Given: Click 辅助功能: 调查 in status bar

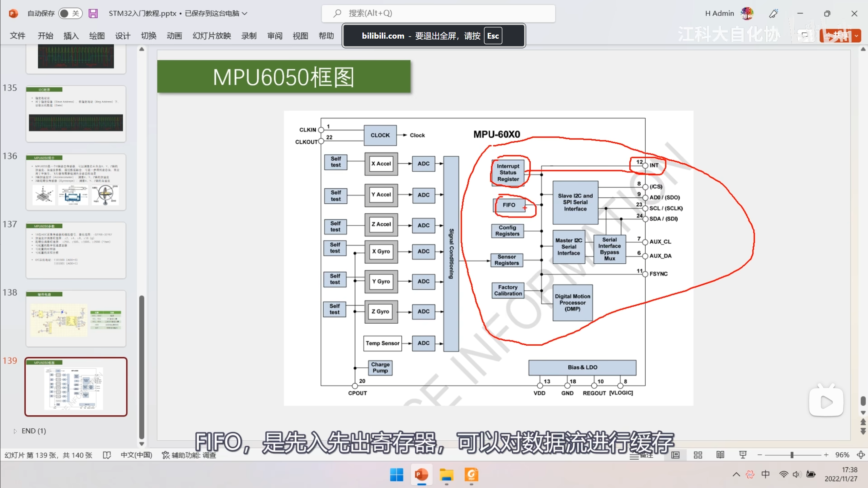Looking at the screenshot, I should (x=189, y=455).
